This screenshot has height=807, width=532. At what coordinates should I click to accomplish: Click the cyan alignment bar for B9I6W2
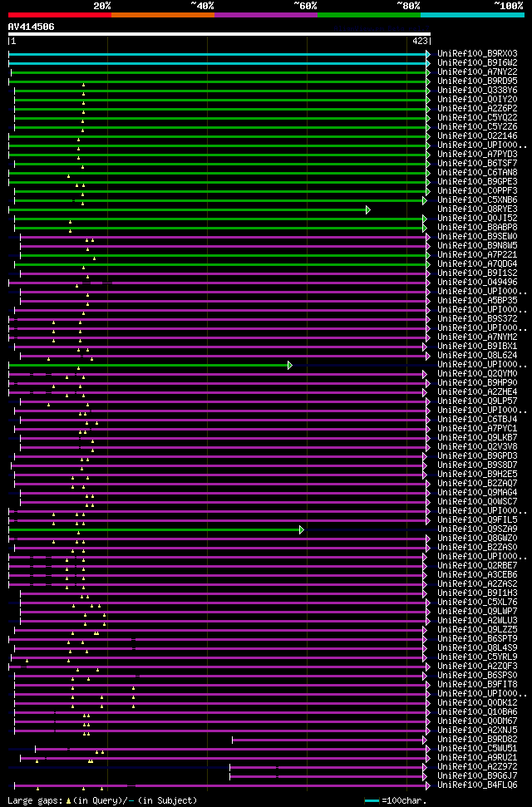tap(219, 63)
